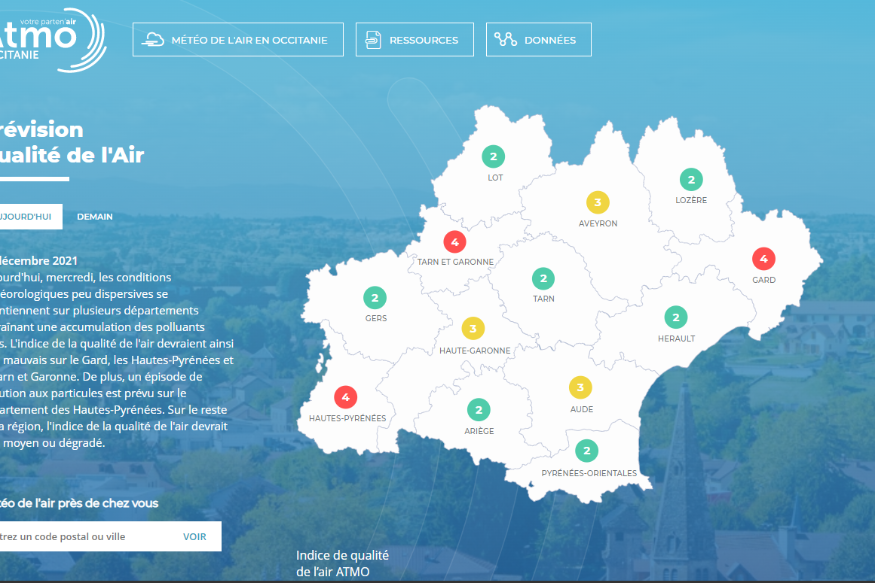Select the green index 2 marker for Hérault
The image size is (875, 583).
click(677, 317)
